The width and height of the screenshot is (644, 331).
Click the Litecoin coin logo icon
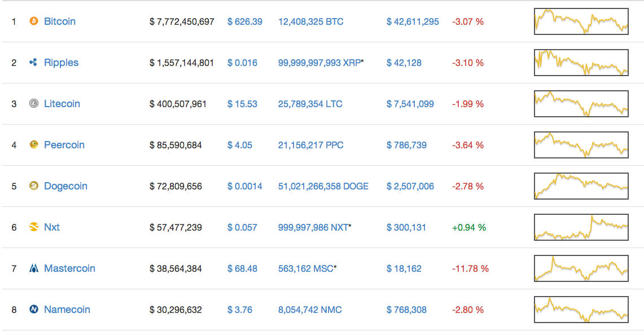(x=34, y=104)
